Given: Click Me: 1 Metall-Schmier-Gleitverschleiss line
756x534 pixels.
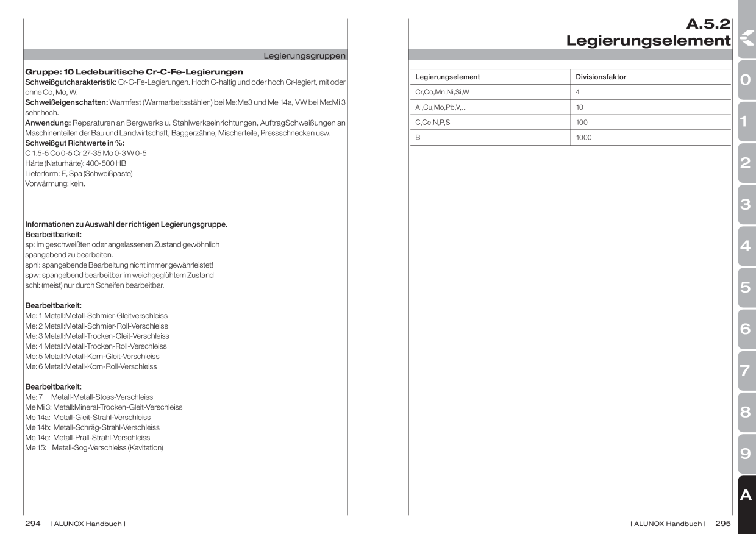Looking at the screenshot, I should [96, 316].
